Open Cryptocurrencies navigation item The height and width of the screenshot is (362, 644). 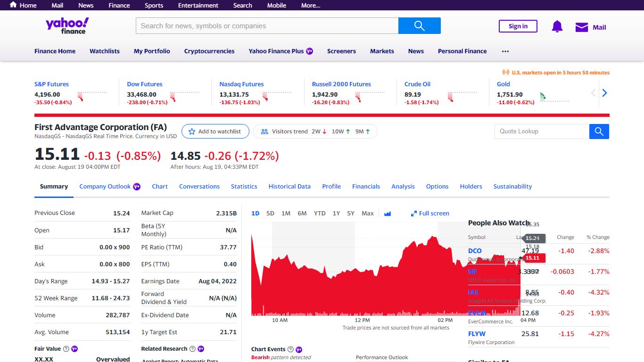click(x=209, y=51)
